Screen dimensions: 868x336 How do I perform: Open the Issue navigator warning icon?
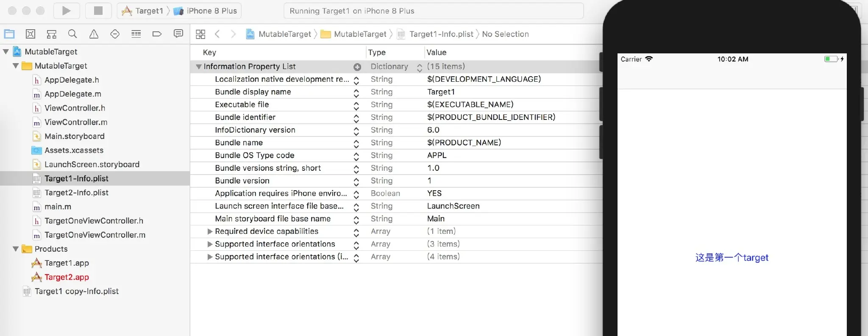click(x=94, y=34)
